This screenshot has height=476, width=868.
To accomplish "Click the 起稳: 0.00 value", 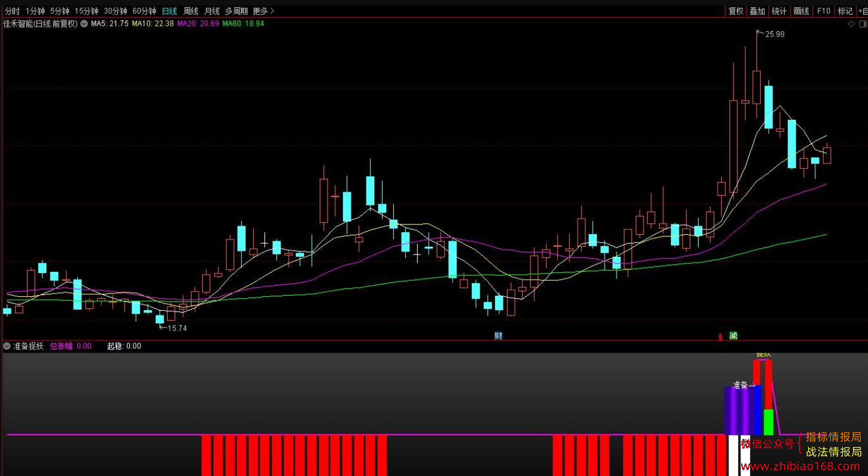I will pyautogui.click(x=124, y=346).
